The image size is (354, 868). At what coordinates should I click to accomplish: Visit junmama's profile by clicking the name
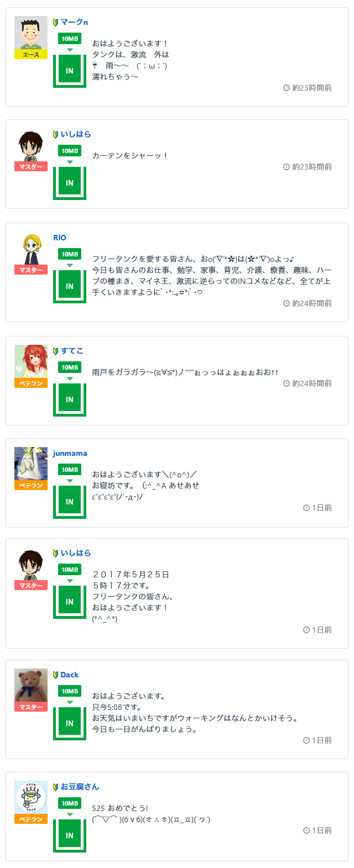coord(70,454)
